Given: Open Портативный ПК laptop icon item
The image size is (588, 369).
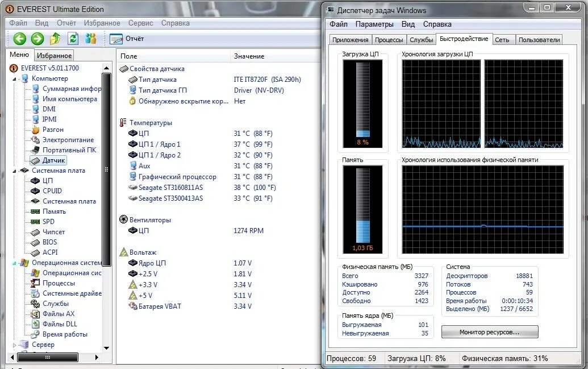Looking at the screenshot, I should coord(36,150).
